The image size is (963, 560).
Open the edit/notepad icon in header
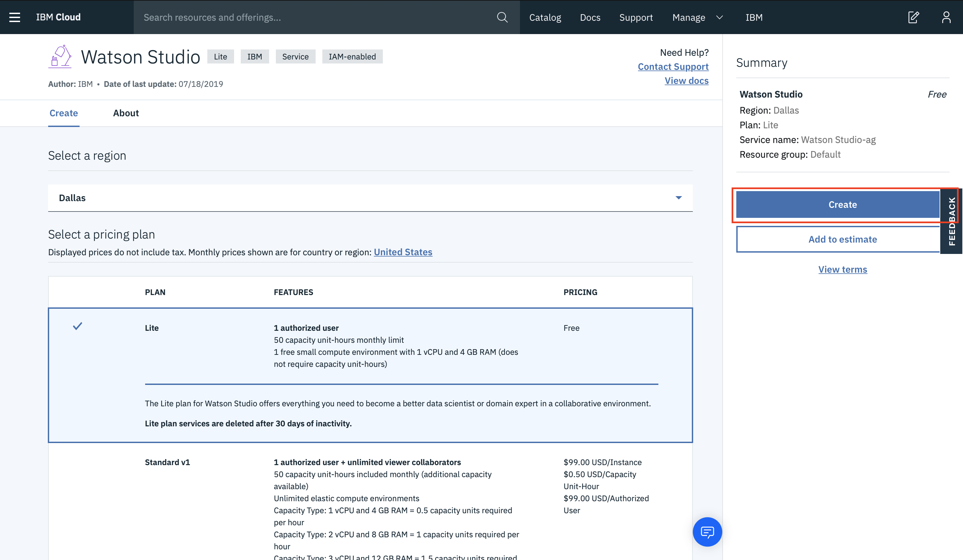point(913,17)
